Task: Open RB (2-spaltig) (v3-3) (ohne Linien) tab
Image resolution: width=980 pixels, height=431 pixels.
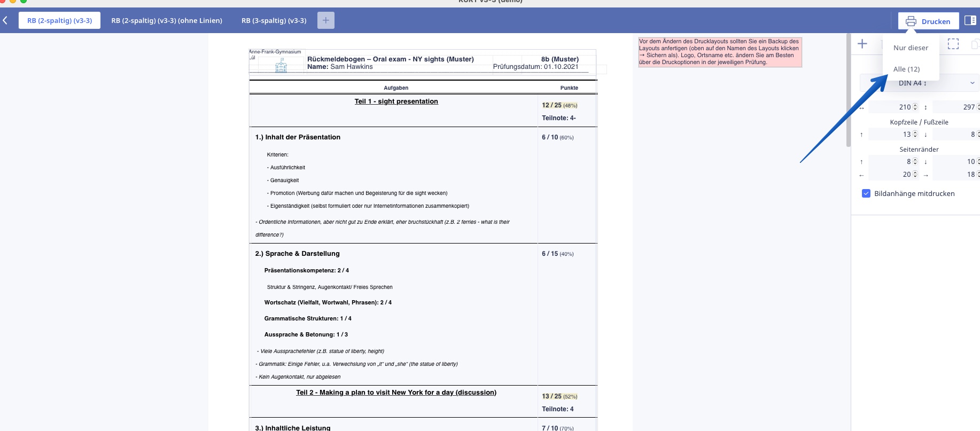Action: 167,20
